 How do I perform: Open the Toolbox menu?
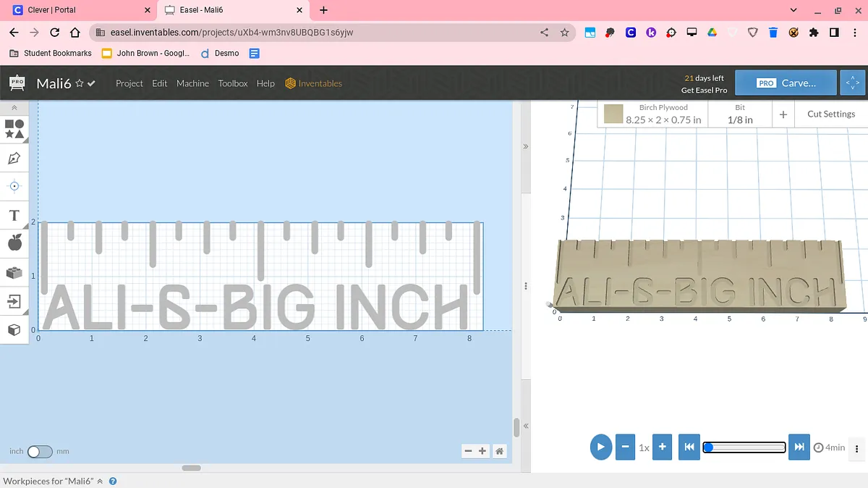[233, 83]
